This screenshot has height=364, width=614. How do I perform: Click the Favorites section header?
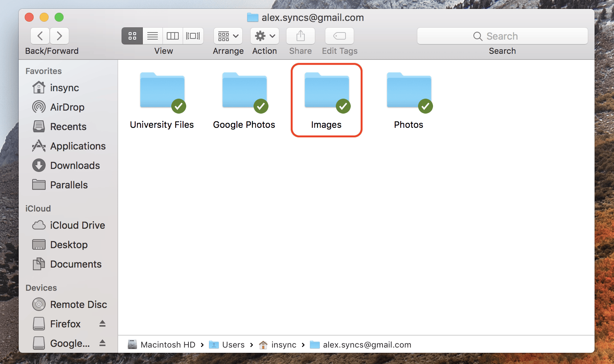[43, 71]
